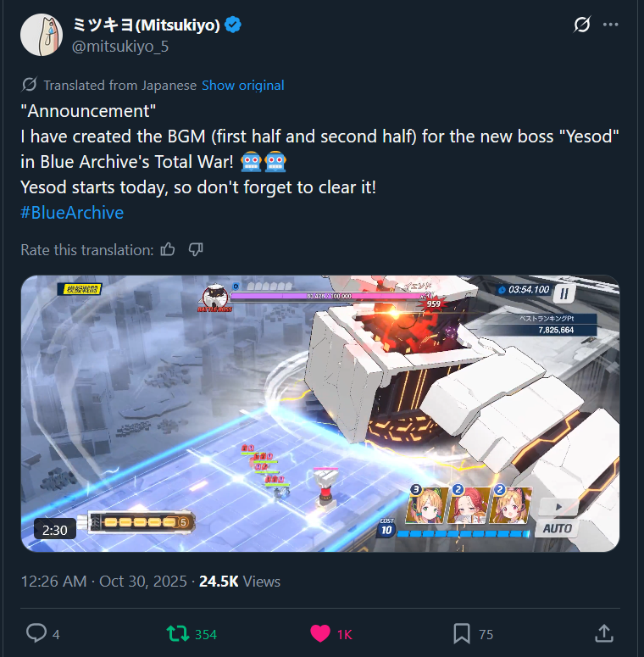Open the three-dot more options menu
The height and width of the screenshot is (657, 644).
610,25
